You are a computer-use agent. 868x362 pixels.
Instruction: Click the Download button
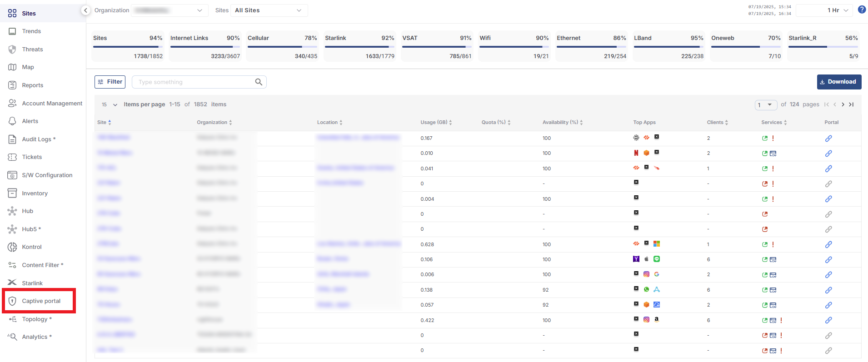click(x=839, y=82)
